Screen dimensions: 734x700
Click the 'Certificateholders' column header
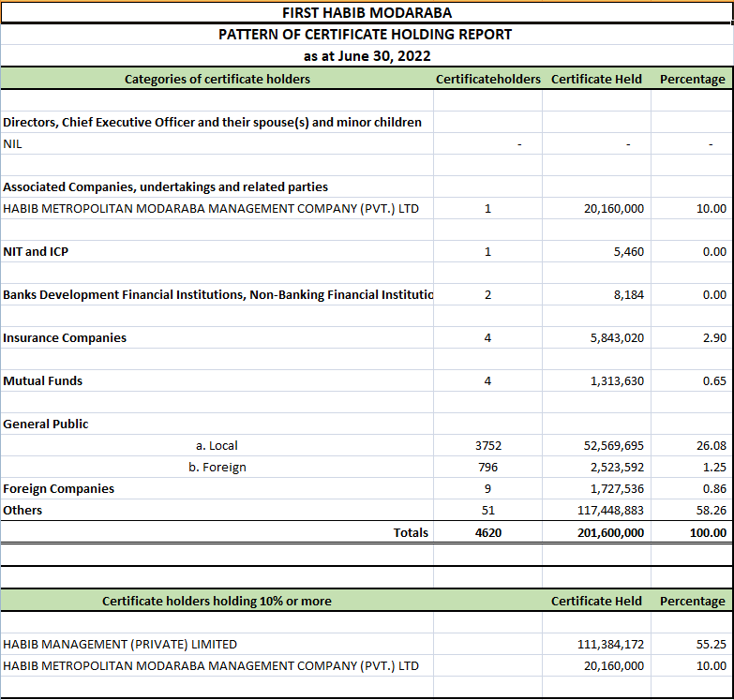point(488,79)
